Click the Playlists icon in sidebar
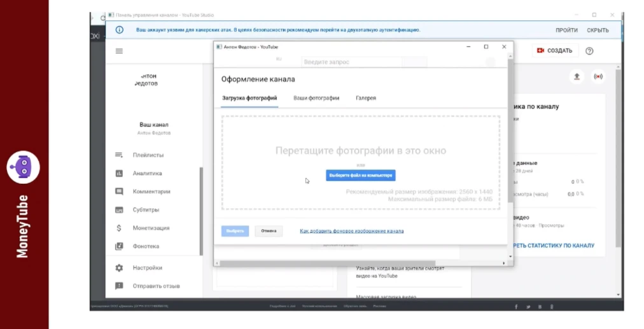This screenshot has height=329, width=644. [119, 155]
